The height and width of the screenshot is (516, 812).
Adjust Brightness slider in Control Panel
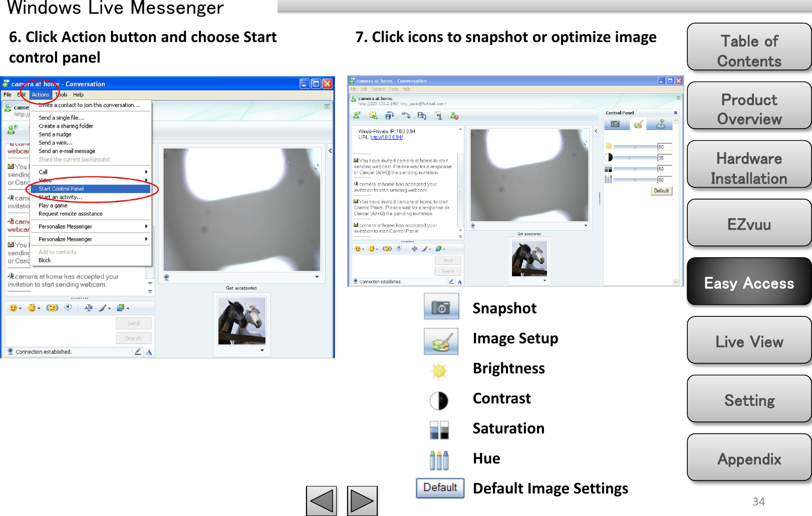point(635,147)
